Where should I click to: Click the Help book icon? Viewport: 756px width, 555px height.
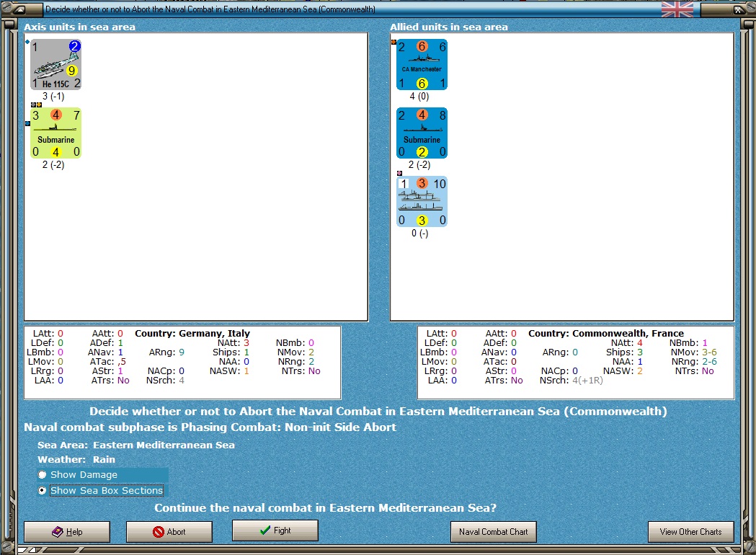tap(58, 531)
